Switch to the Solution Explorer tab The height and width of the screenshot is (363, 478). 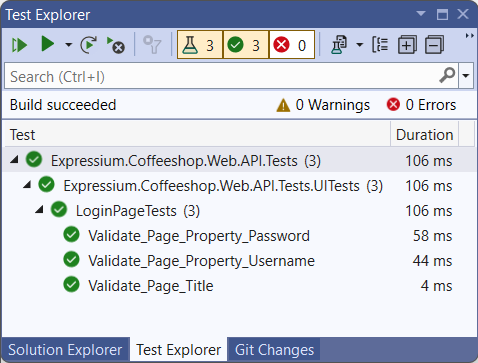coord(65,350)
